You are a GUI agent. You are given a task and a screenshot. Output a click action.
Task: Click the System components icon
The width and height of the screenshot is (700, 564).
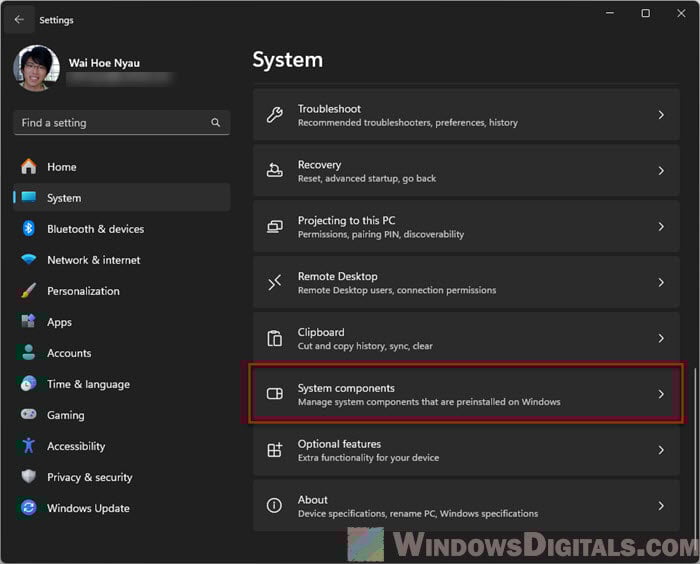(275, 393)
